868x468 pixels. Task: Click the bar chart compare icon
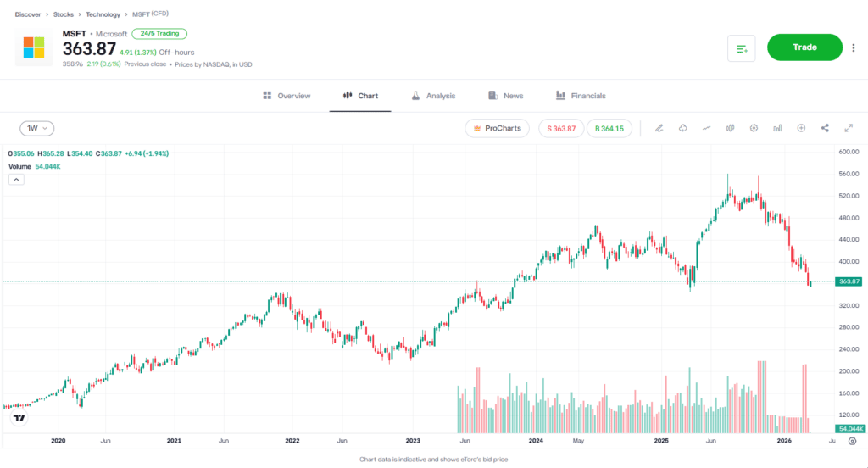click(x=777, y=128)
